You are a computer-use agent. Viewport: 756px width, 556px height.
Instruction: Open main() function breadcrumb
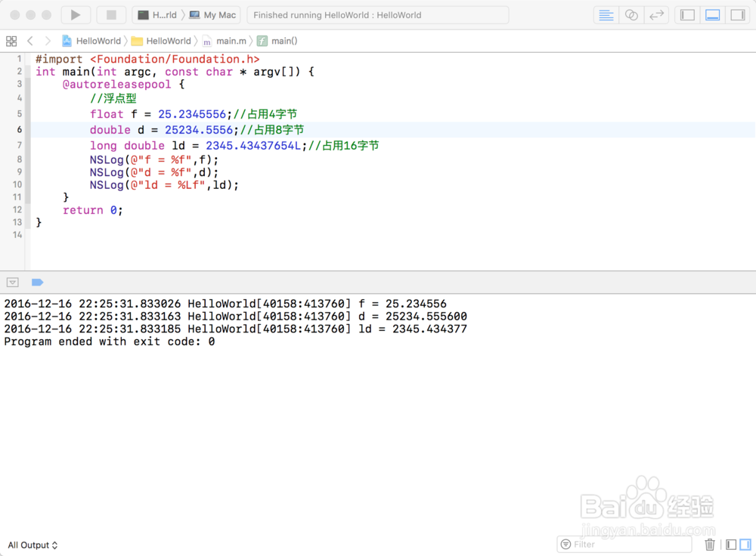[x=277, y=41]
